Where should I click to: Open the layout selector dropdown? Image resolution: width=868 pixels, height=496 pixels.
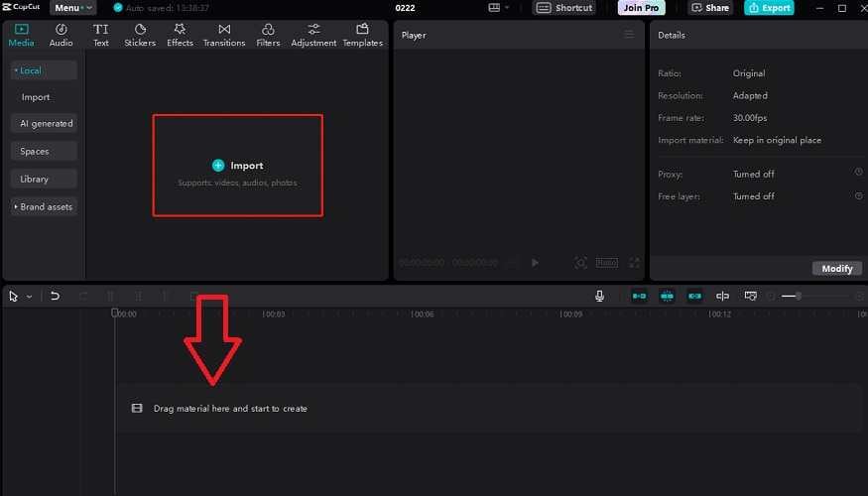(498, 8)
